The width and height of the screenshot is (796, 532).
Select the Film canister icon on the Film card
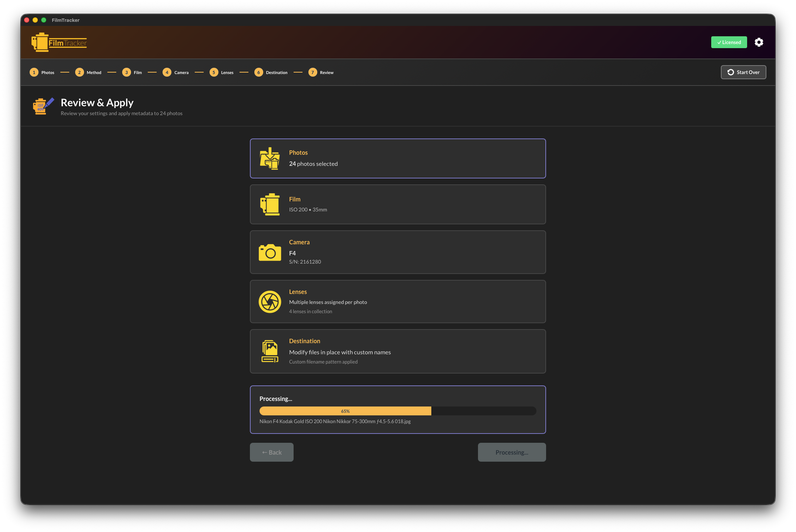[270, 204]
